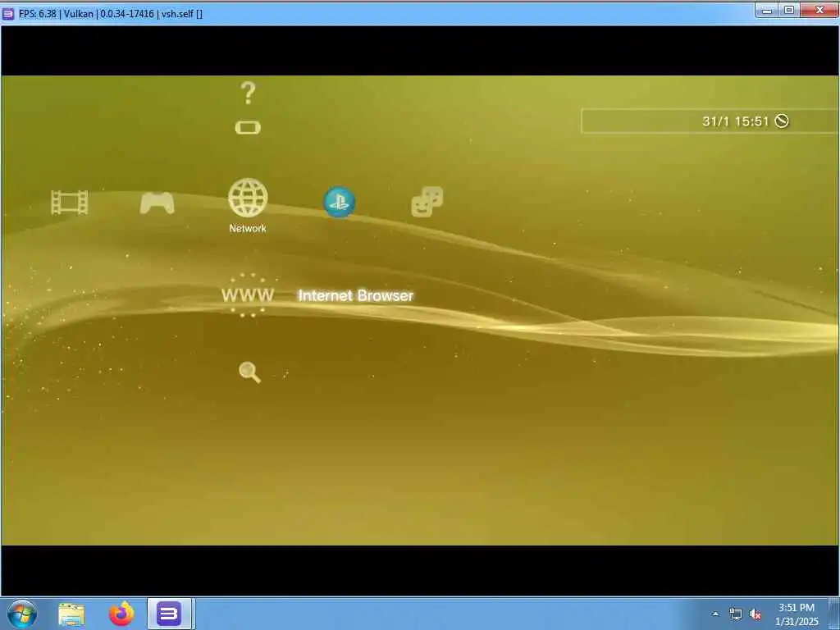Open the taskbar clock showing 3:51 PM

[x=797, y=614]
